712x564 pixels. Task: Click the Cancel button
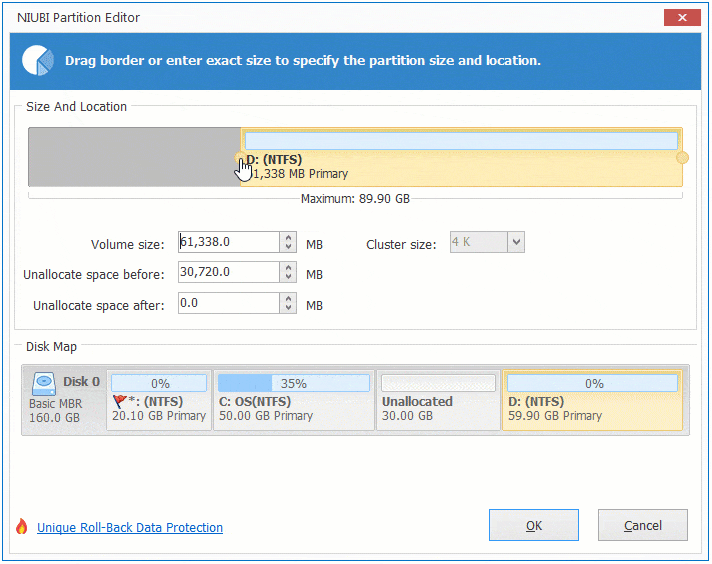(x=643, y=525)
